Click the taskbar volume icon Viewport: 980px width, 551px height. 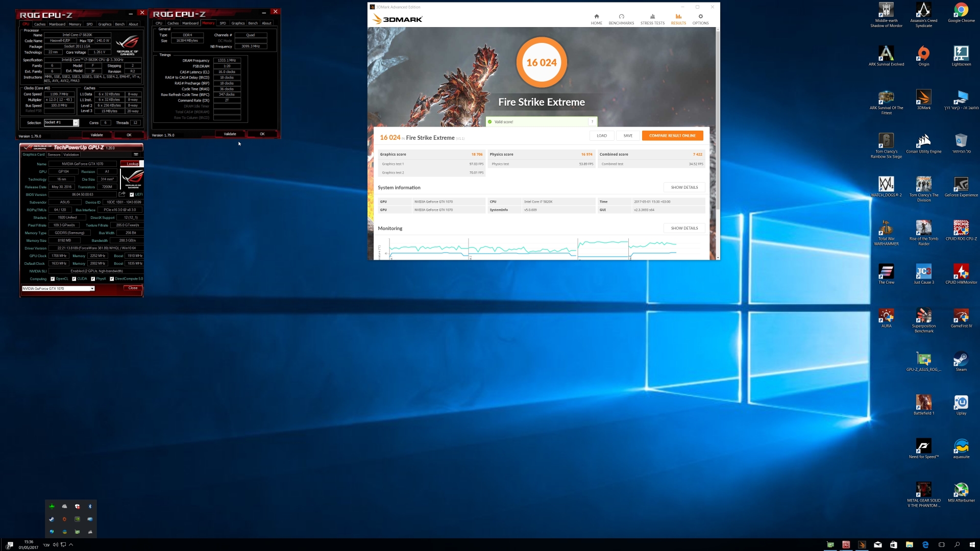pyautogui.click(x=55, y=545)
